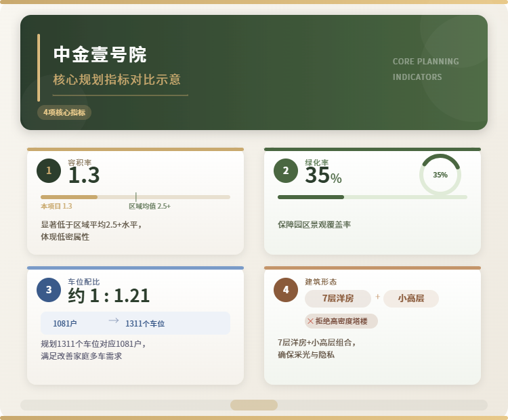Click the 绿化率 label
This screenshot has width=508, height=420.
pos(317,163)
